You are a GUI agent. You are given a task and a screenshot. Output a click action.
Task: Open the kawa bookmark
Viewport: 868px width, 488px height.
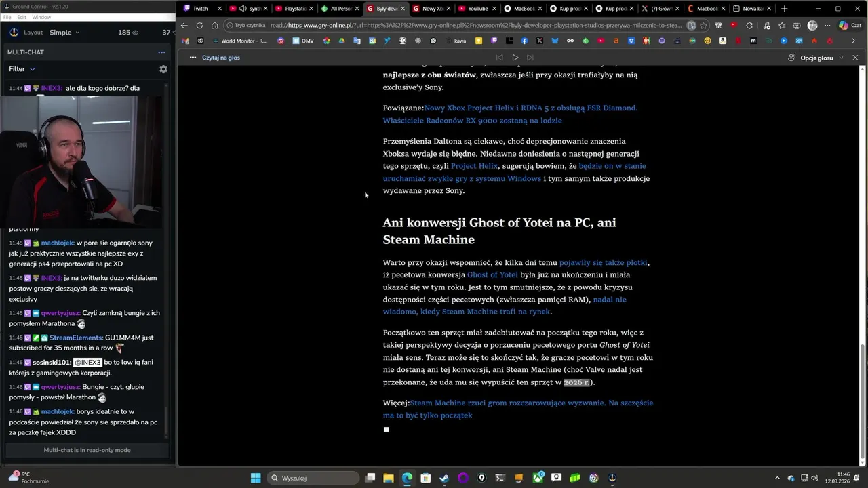[457, 41]
